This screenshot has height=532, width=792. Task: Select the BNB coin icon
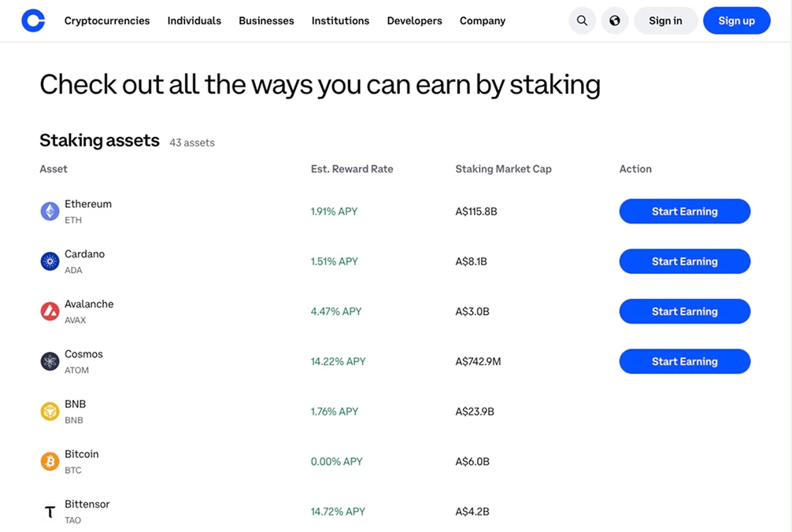coord(50,411)
